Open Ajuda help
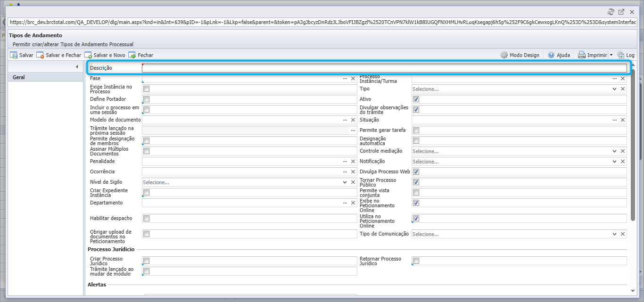 pyautogui.click(x=559, y=55)
